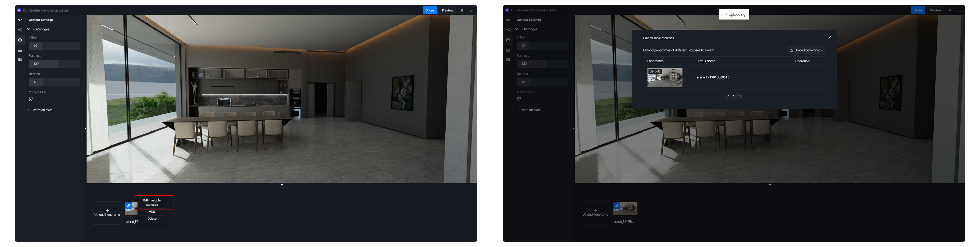Click D5 Render logo in left window
Screen dimensions: 980x247
coord(19,10)
